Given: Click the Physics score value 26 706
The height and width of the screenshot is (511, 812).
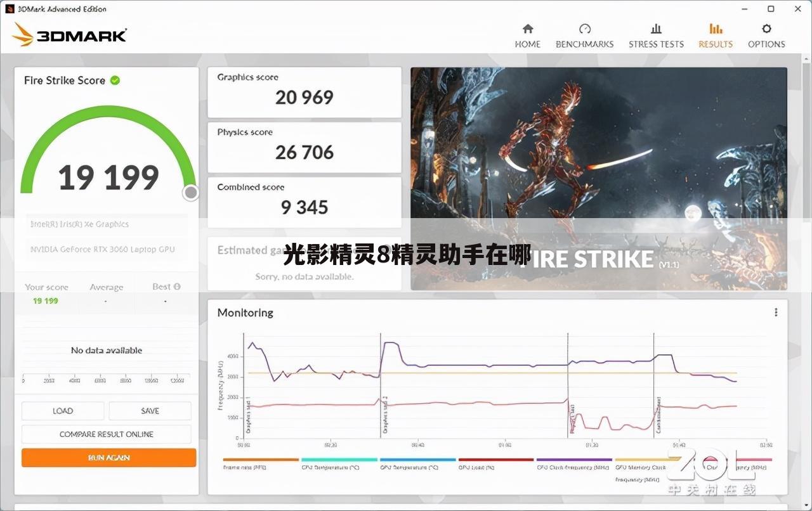Looking at the screenshot, I should coord(304,152).
